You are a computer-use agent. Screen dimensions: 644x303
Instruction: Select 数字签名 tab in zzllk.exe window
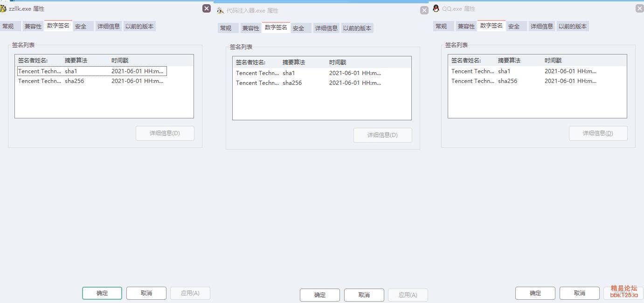coord(58,26)
